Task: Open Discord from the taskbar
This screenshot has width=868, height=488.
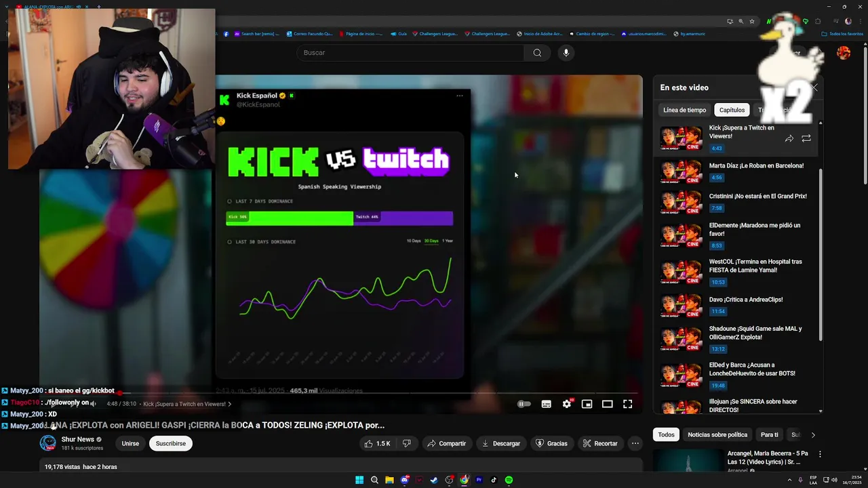Action: point(405,480)
